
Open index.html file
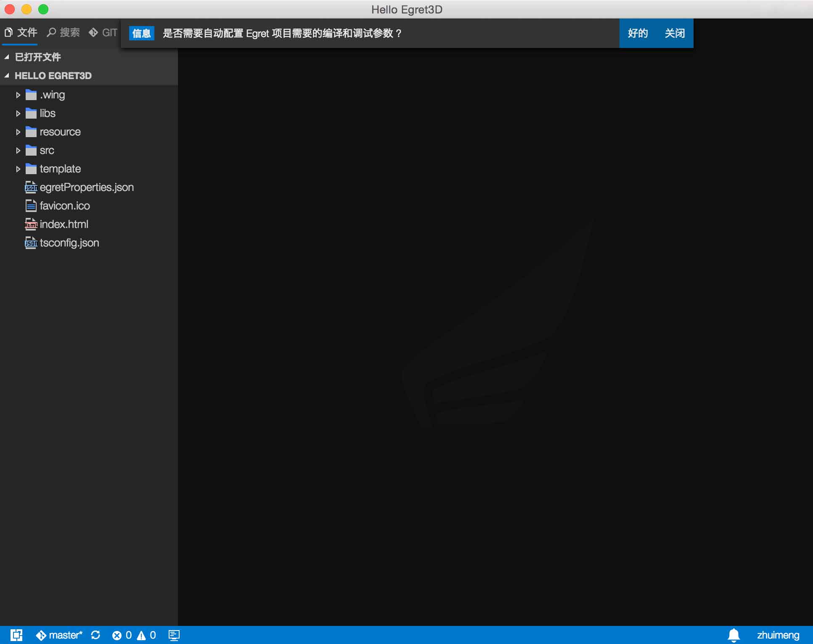click(64, 224)
